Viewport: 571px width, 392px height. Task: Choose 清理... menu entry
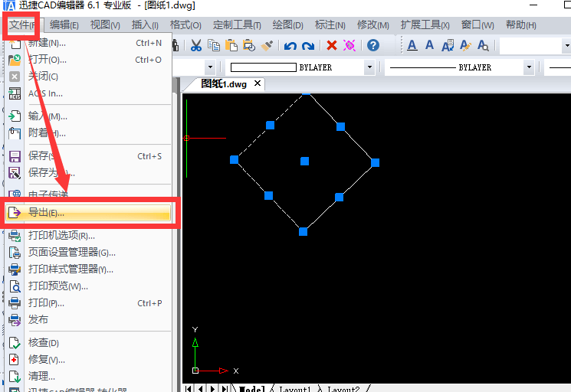[88, 376]
